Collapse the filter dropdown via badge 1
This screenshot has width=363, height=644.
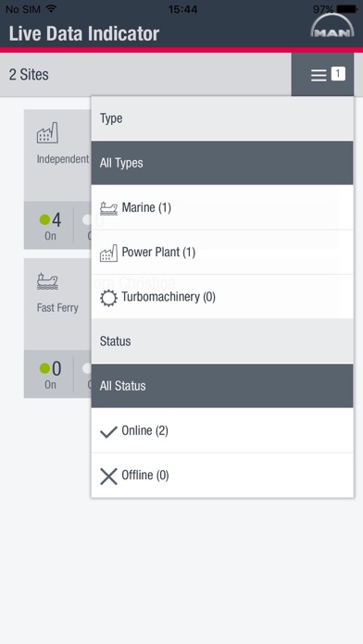(x=338, y=74)
